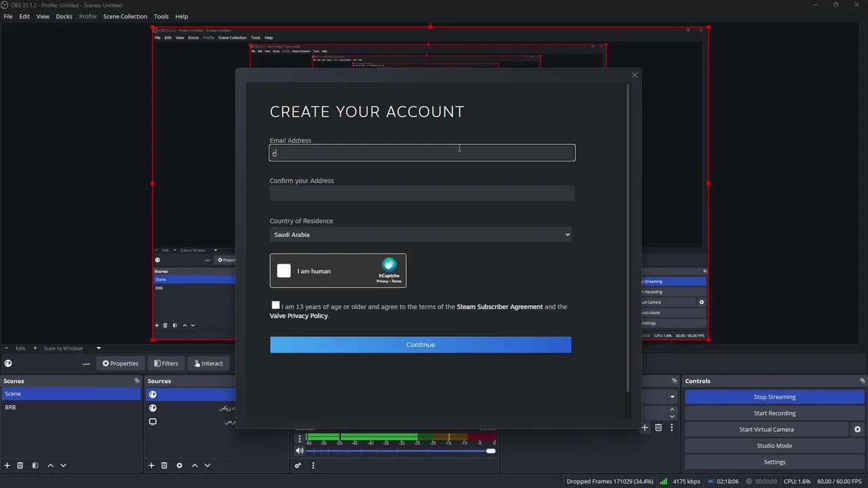The height and width of the screenshot is (488, 868).
Task: Click Start Virtual Camera
Action: coord(766,430)
